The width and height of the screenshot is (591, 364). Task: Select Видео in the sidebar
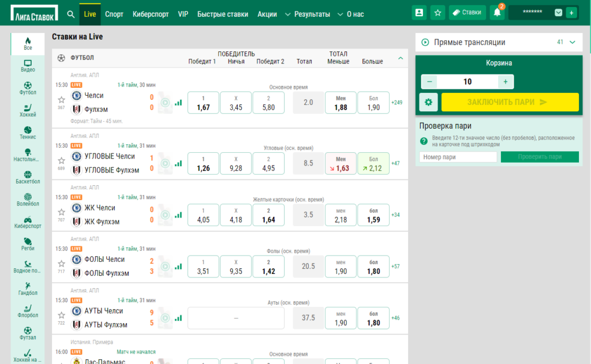(28, 66)
